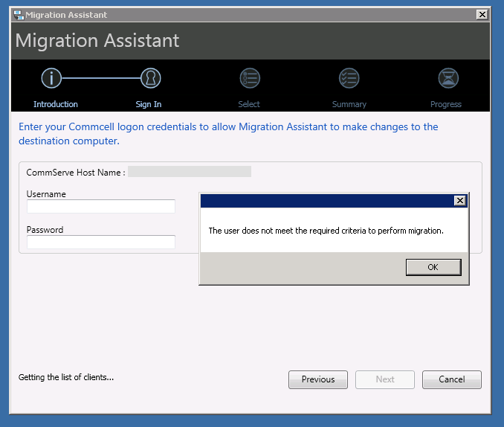Screen dimensions: 504x427
Task: Select the Introduction step label
Action: tap(56, 104)
